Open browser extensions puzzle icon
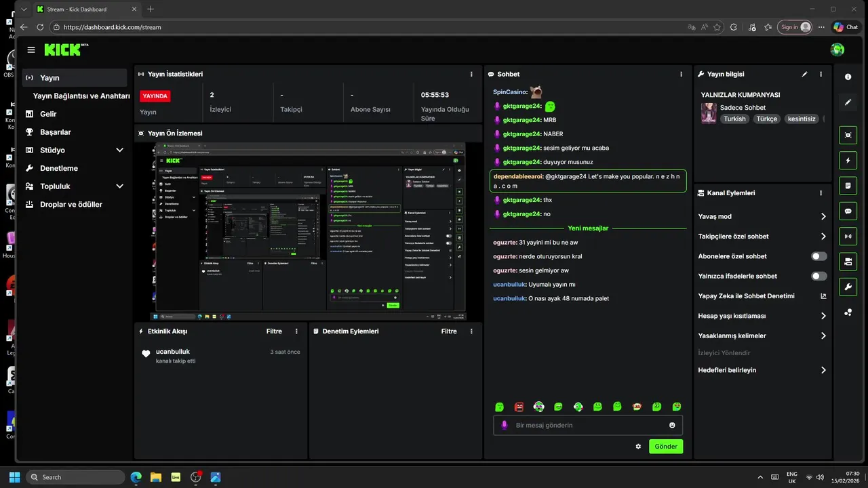Image resolution: width=868 pixels, height=488 pixels. pos(734,27)
